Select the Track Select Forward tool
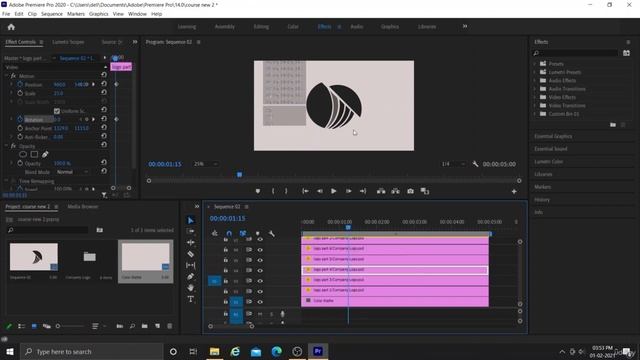Viewport: 640px width, 360px height. pos(191,231)
